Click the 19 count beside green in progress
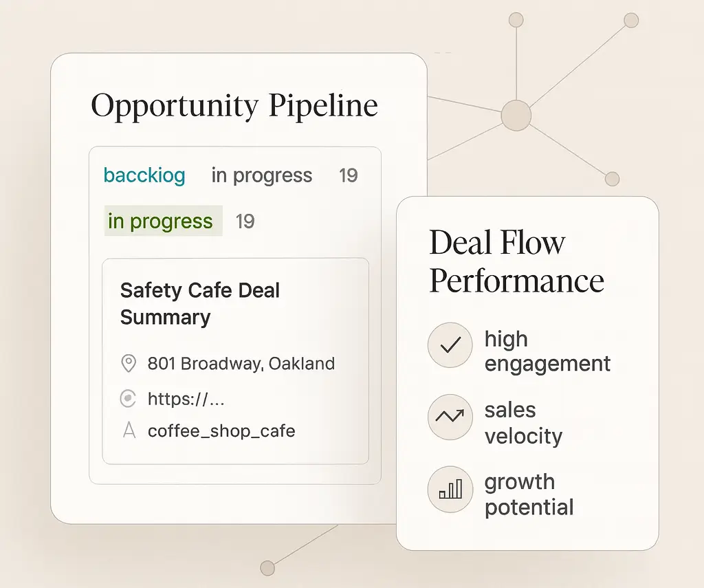Screen dimensions: 704x588 click(x=245, y=221)
